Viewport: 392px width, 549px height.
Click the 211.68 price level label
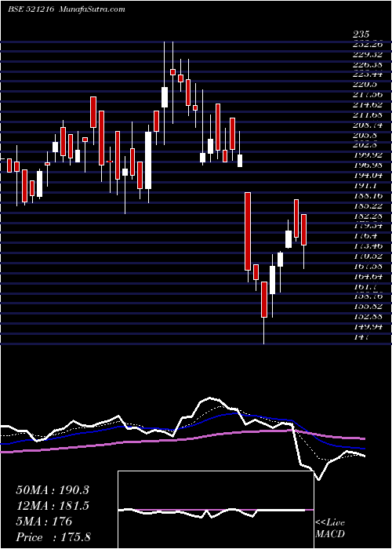coord(368,115)
